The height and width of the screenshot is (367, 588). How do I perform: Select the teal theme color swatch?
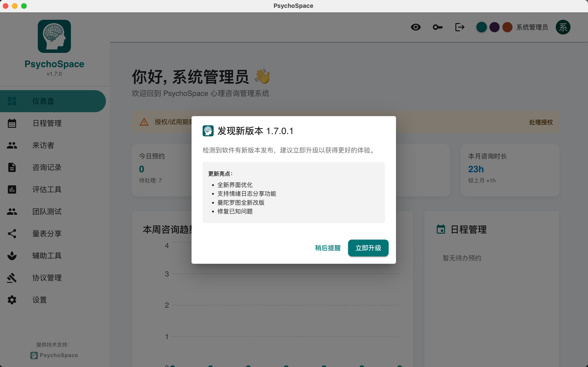point(481,27)
